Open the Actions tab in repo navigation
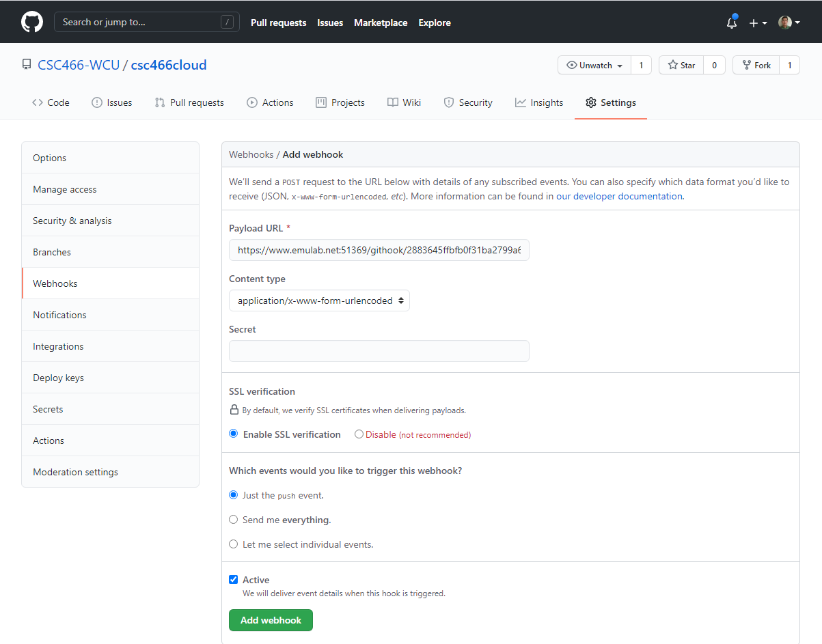 (270, 102)
